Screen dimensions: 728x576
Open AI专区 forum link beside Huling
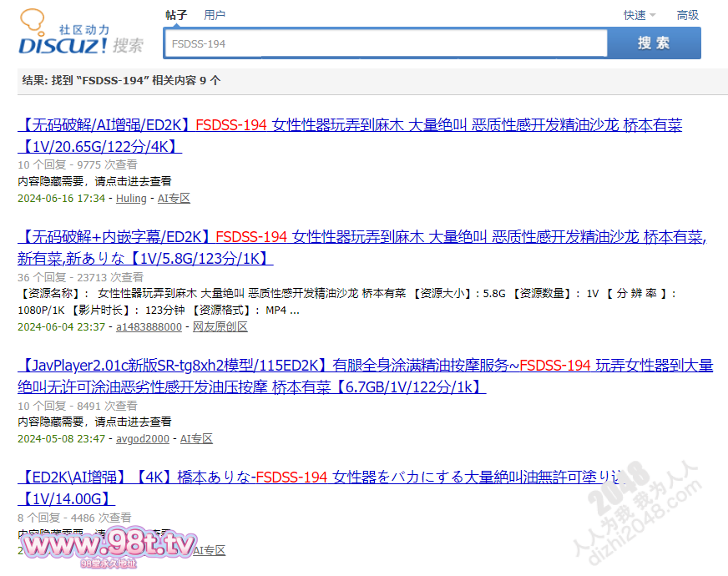coord(174,198)
